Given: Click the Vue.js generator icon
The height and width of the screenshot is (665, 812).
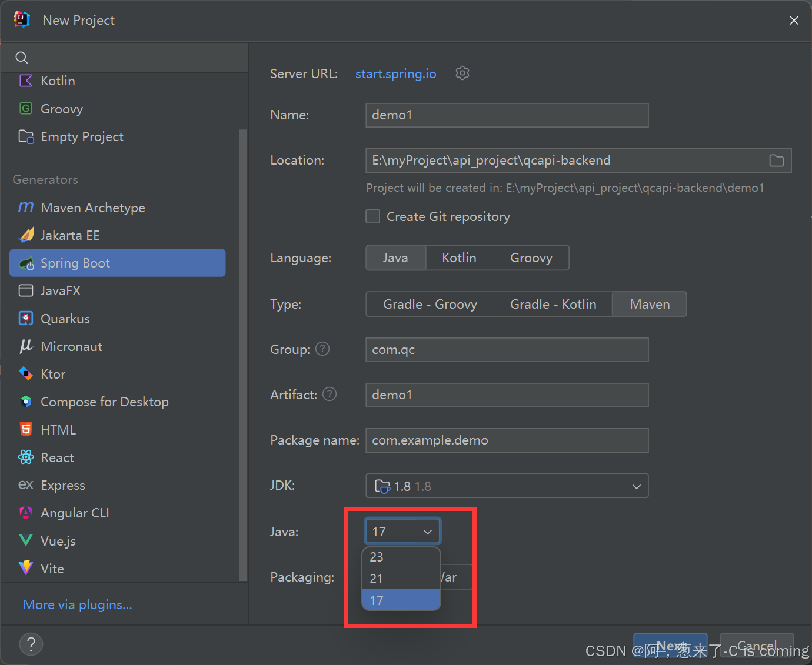Looking at the screenshot, I should [26, 540].
